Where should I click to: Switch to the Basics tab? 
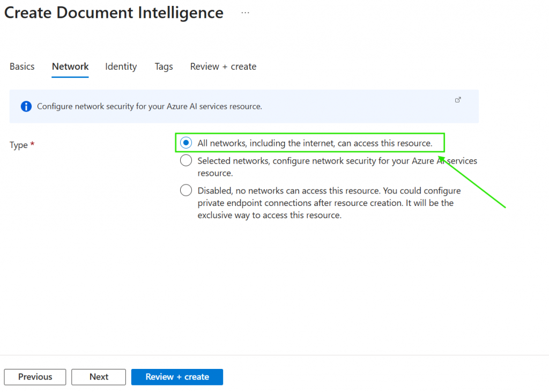(x=22, y=66)
